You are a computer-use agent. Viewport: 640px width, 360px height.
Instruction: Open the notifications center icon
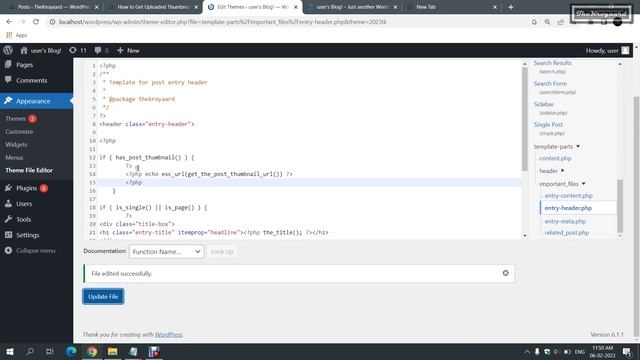coord(627,351)
